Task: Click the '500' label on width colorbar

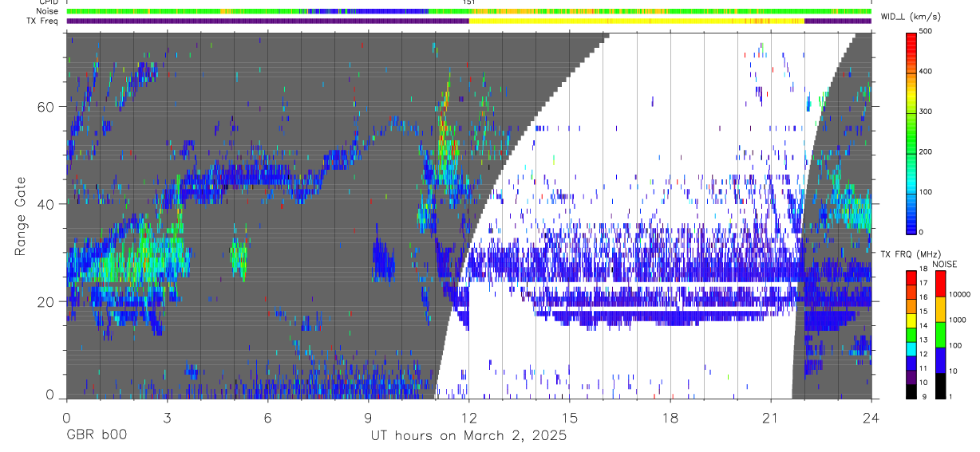Action: coord(927,31)
